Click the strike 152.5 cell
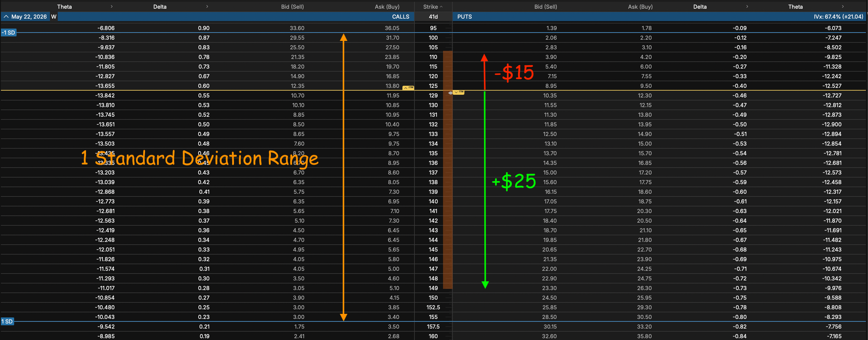 433,307
